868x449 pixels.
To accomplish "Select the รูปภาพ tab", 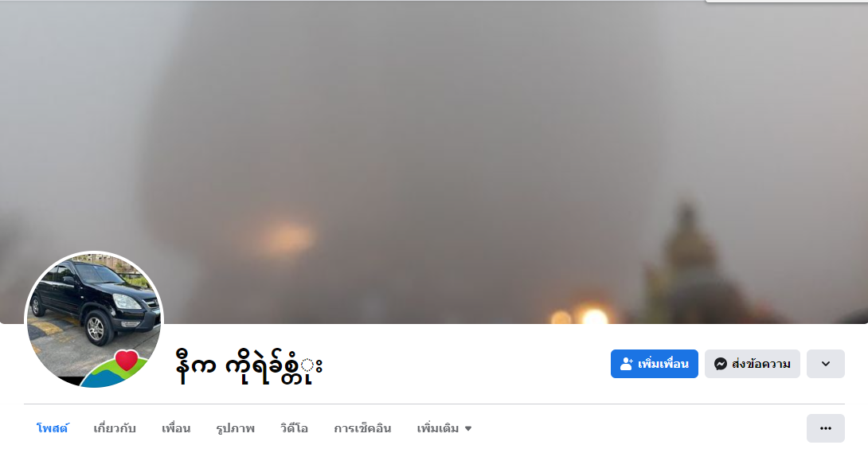I will [235, 428].
